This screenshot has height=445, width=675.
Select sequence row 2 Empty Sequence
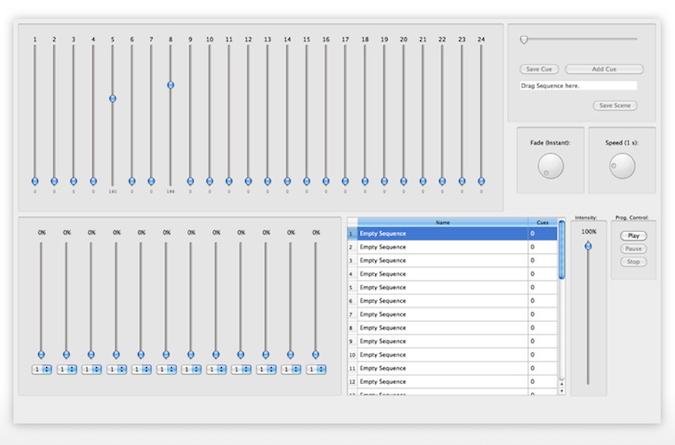(x=452, y=247)
